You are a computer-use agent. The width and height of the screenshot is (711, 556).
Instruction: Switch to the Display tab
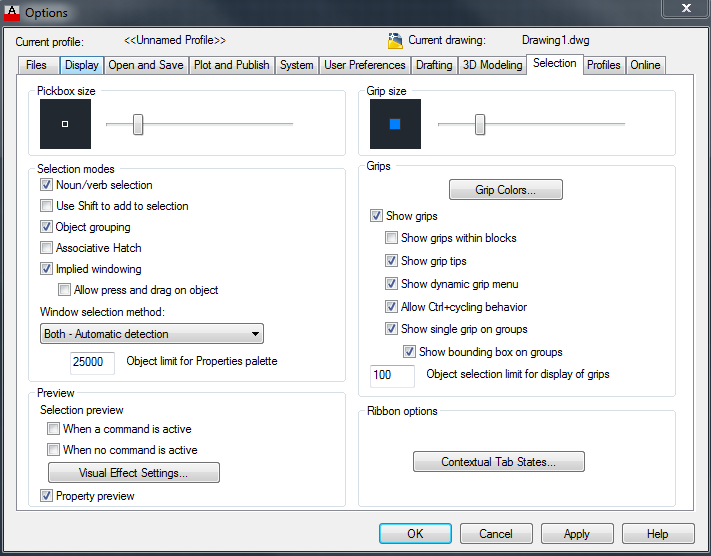click(82, 65)
